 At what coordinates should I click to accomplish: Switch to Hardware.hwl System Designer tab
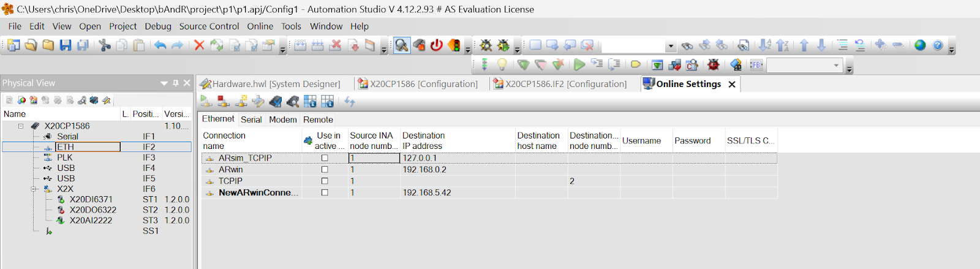tap(271, 84)
